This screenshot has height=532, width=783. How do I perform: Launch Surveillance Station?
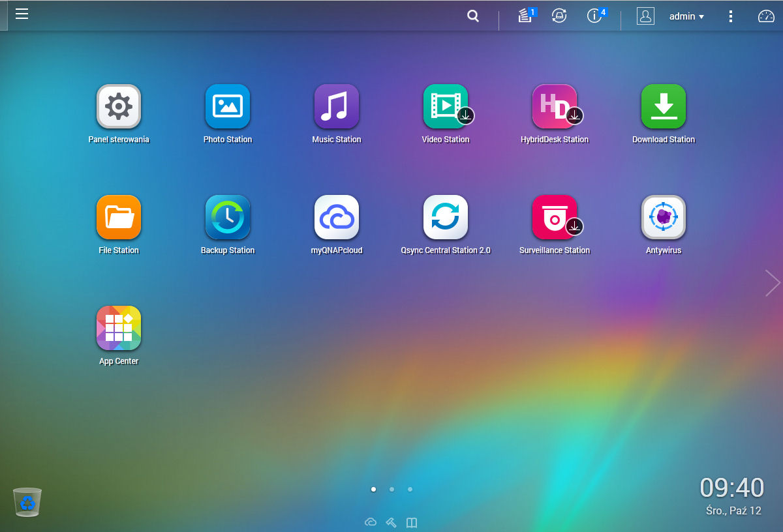[555, 217]
